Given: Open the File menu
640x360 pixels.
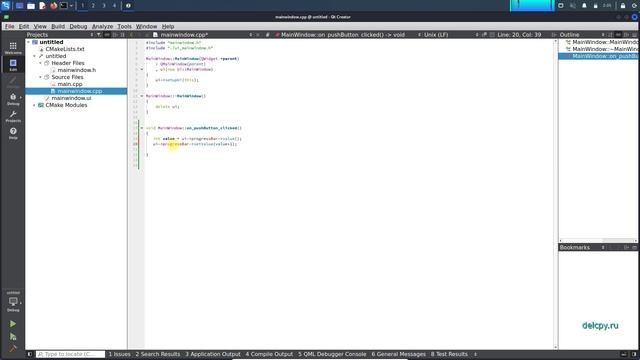Looking at the screenshot, I should [x=9, y=27].
